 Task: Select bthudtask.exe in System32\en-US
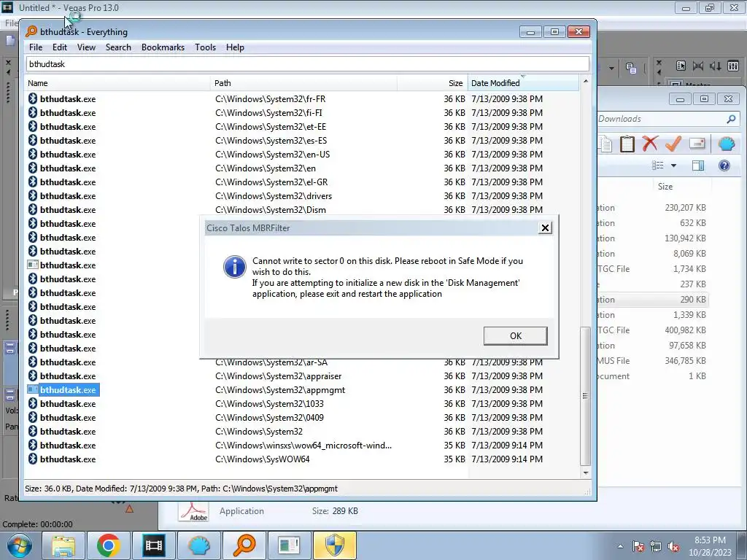68,155
